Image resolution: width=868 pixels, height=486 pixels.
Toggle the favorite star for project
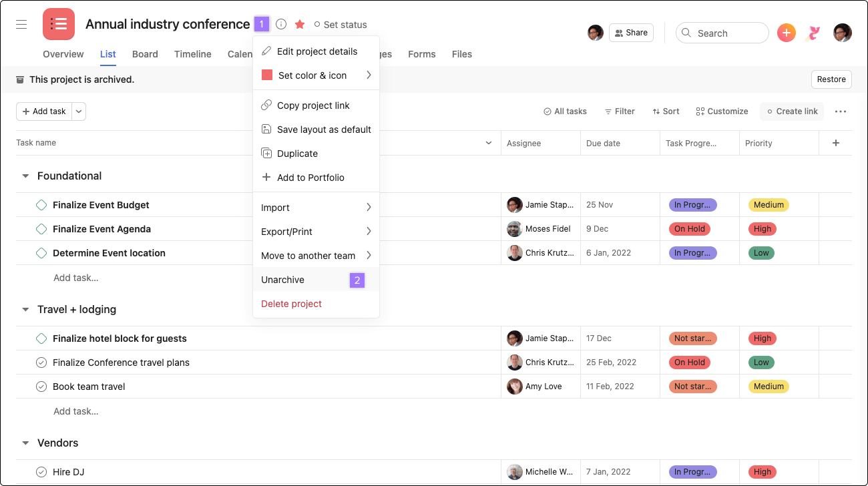coord(300,25)
